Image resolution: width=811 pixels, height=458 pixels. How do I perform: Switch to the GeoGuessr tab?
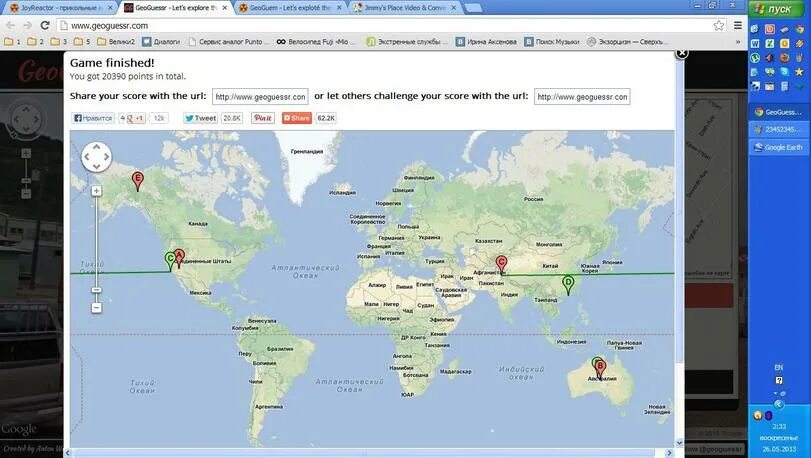click(176, 8)
